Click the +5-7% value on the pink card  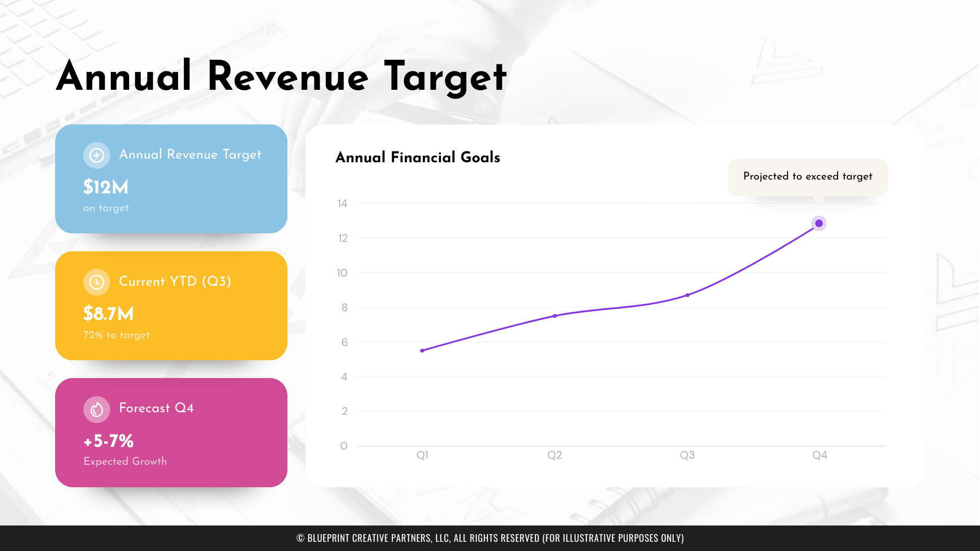pyautogui.click(x=109, y=441)
